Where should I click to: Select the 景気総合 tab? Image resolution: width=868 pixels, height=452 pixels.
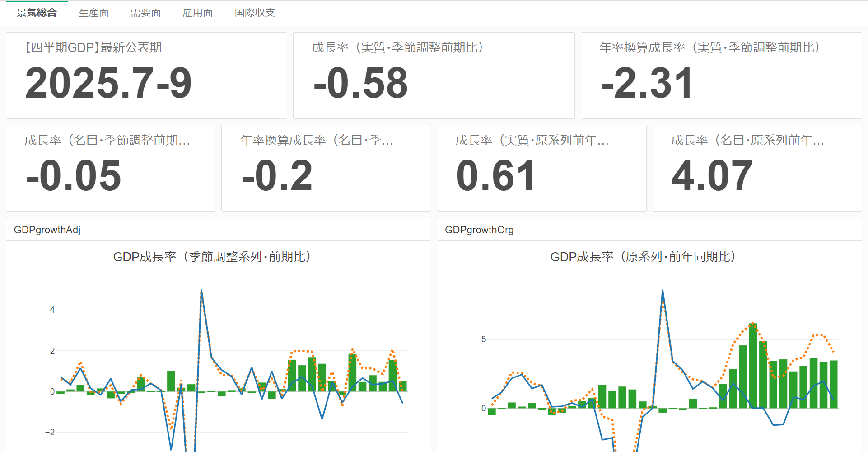click(x=37, y=13)
